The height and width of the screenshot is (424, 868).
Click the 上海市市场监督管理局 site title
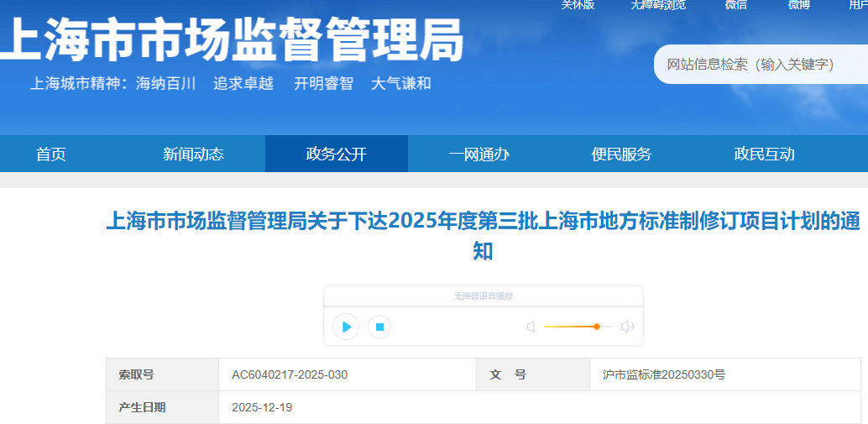point(232,41)
